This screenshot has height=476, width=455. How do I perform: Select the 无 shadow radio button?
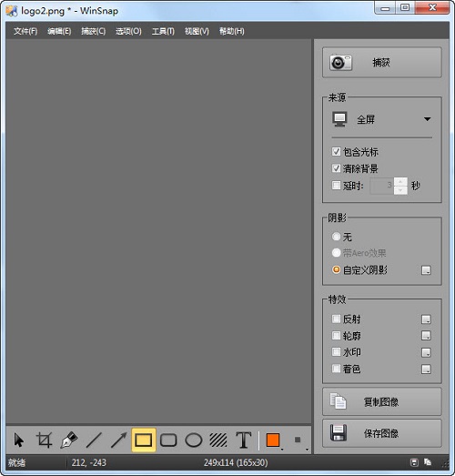coord(336,237)
